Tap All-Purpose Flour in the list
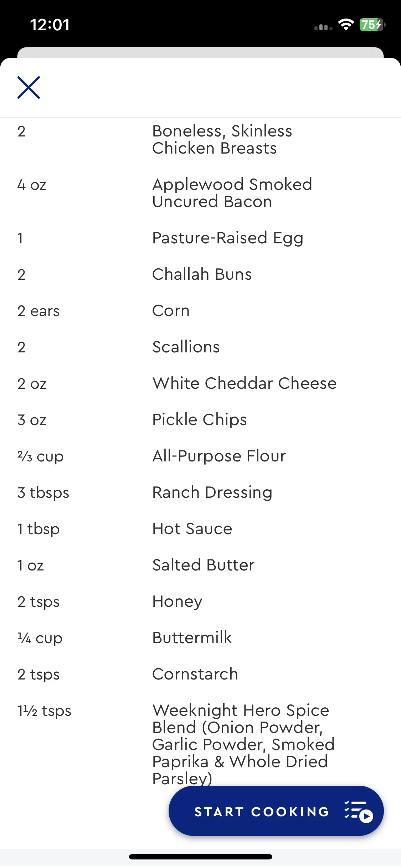 (x=200, y=456)
